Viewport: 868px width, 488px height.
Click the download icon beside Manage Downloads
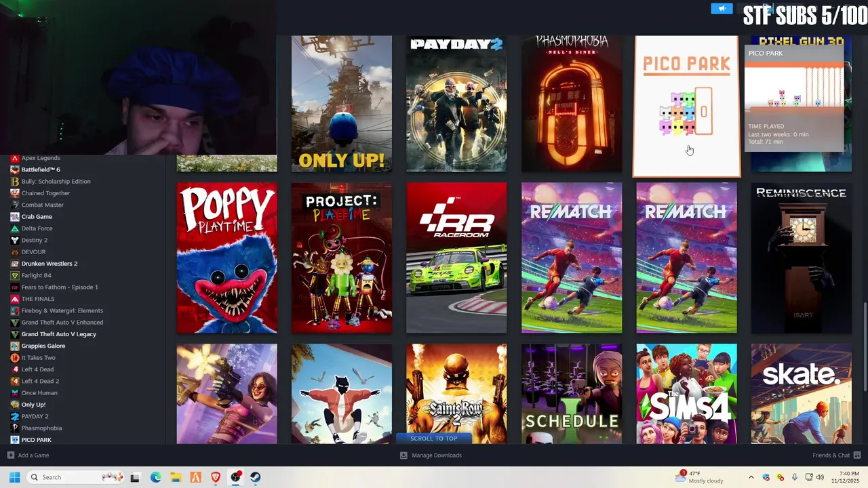[403, 455]
